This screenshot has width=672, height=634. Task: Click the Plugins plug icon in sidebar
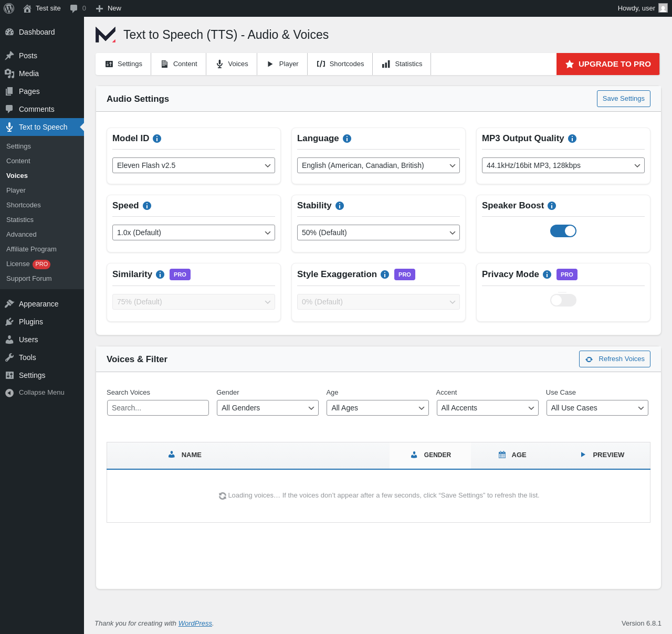pos(9,322)
